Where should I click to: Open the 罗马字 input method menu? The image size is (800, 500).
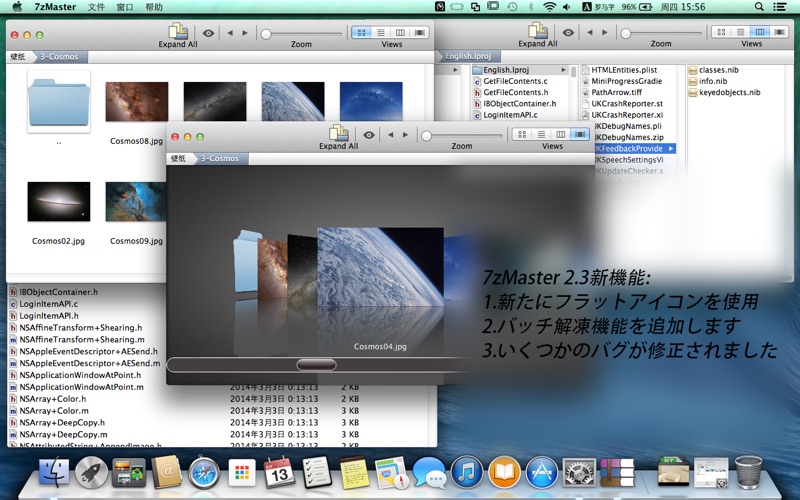(600, 7)
